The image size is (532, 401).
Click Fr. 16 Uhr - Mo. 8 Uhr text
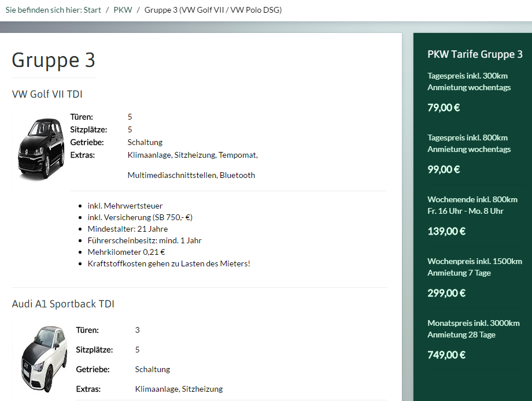[465, 211]
